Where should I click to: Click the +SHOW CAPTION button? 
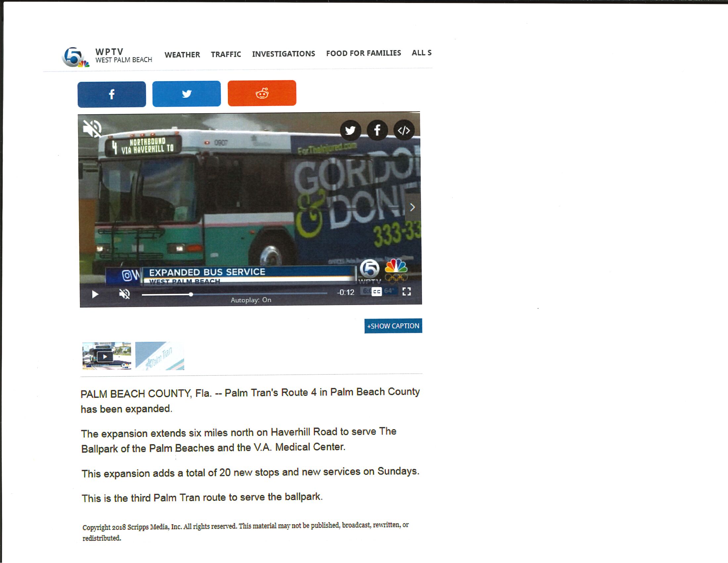[x=393, y=326]
